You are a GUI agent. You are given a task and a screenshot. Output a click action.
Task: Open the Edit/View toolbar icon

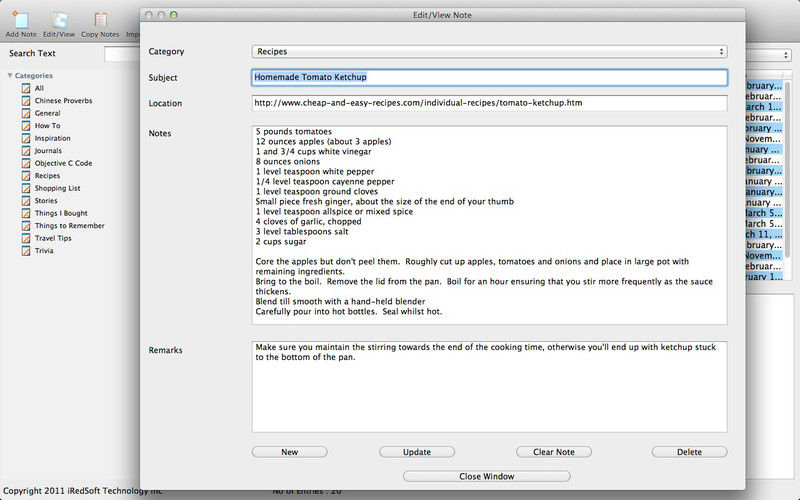59,20
